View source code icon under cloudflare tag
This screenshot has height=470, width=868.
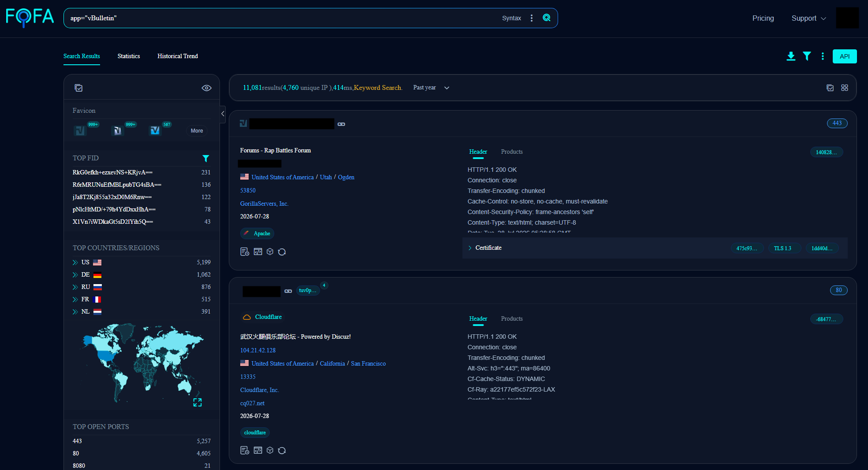tap(258, 450)
